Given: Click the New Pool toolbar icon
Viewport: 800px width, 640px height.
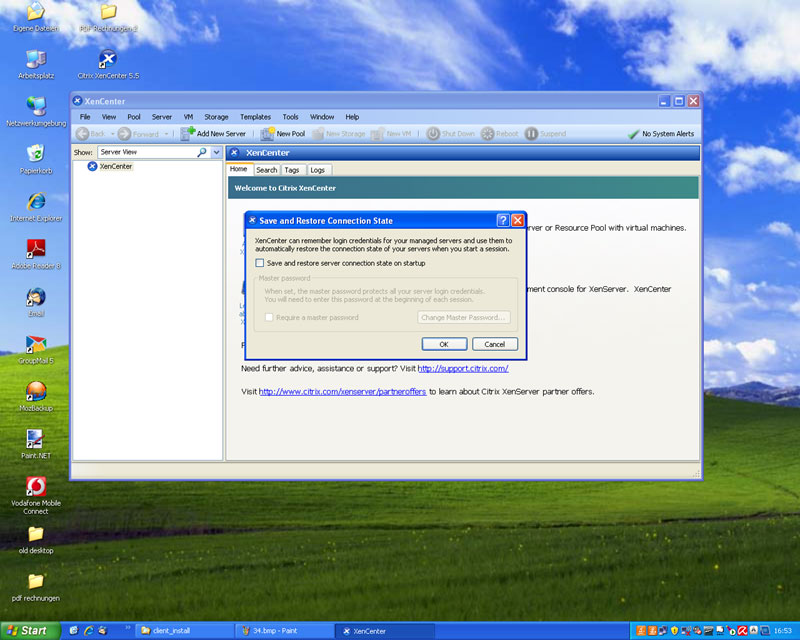Looking at the screenshot, I should pyautogui.click(x=267, y=134).
